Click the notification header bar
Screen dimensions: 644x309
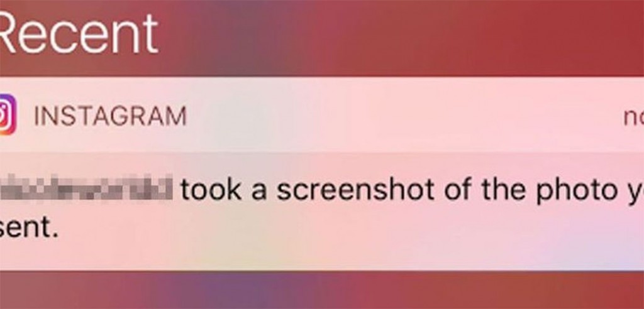(322, 114)
